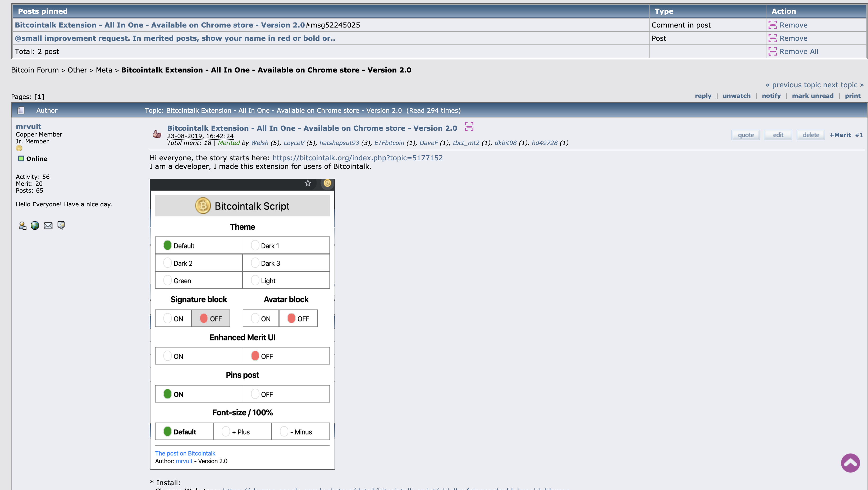Click the pin icon in the second pinned row
Screen dimensions: 868x490
[773, 38]
